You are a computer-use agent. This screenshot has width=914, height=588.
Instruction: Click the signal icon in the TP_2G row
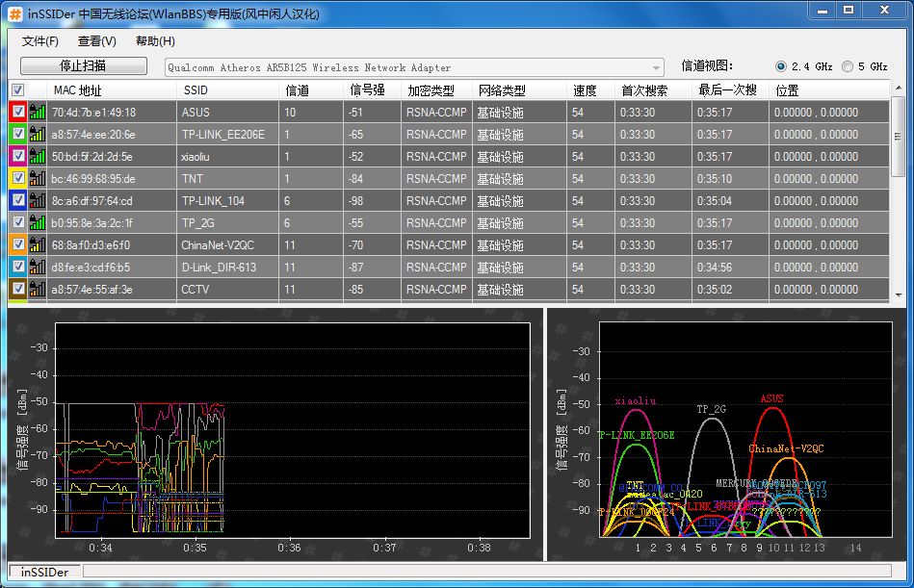pyautogui.click(x=38, y=222)
